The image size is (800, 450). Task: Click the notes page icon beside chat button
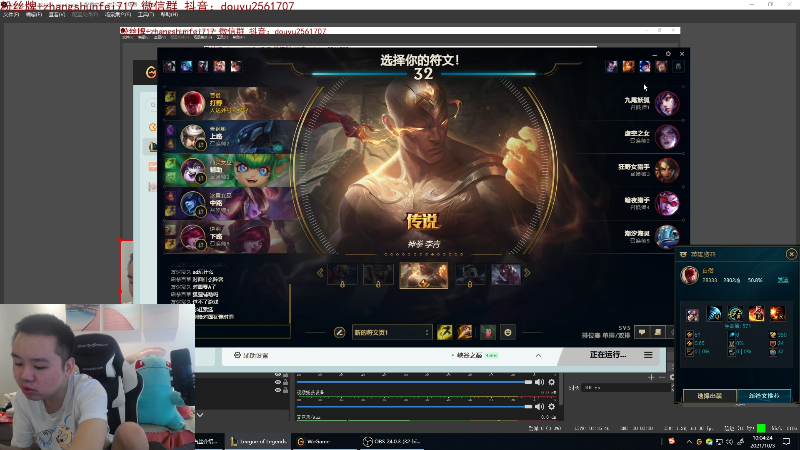[x=658, y=332]
